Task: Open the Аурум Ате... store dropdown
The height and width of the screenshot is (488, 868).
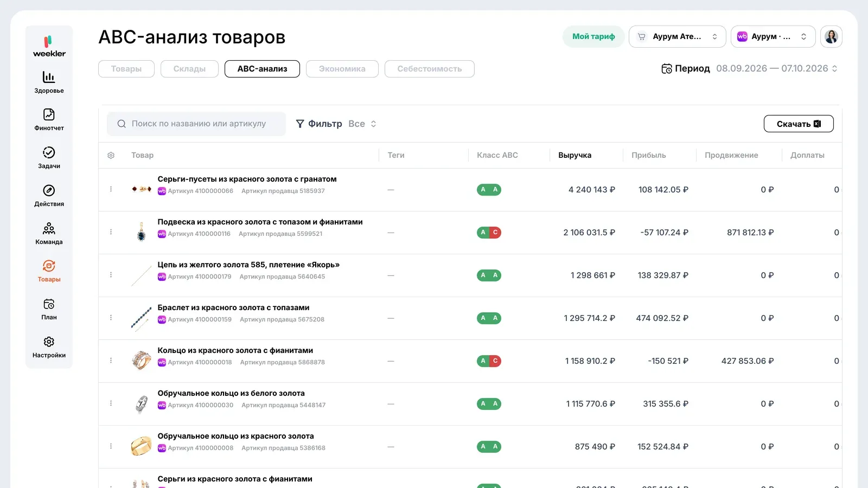Action: (x=677, y=36)
